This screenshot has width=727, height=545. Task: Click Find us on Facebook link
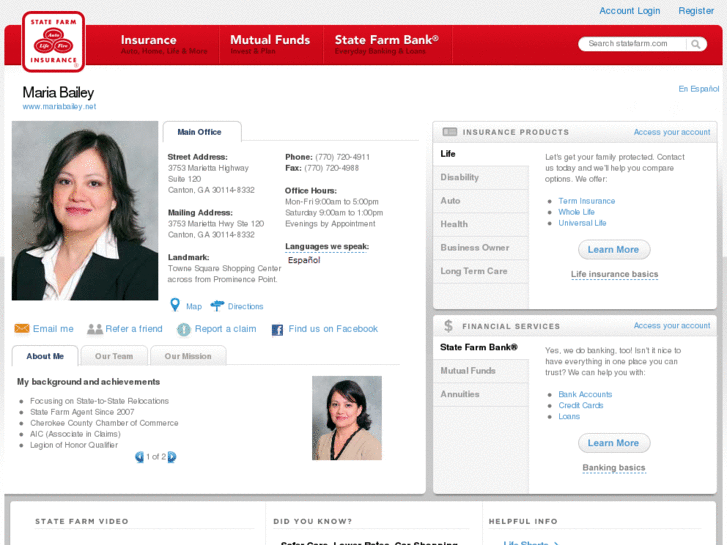[x=333, y=328]
